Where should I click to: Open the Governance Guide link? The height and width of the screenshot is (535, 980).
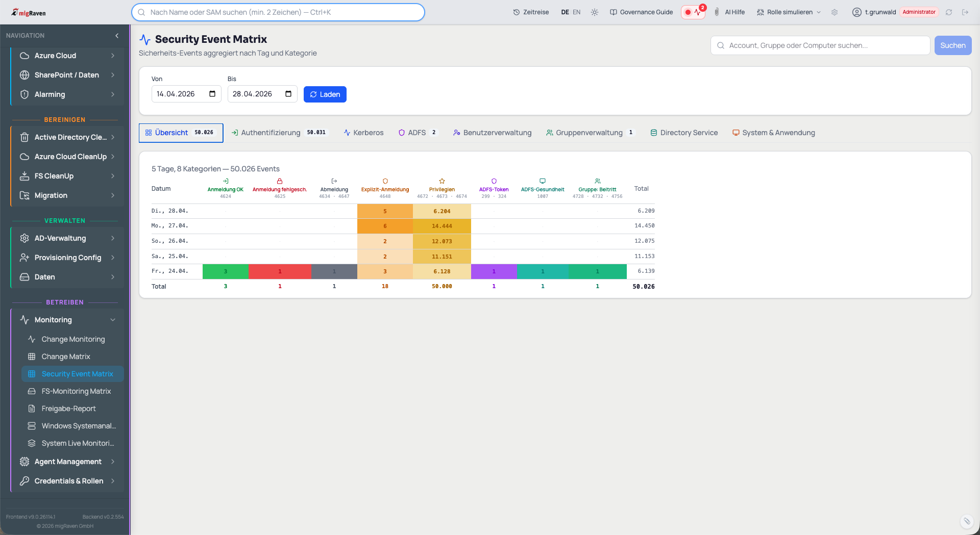tap(642, 12)
